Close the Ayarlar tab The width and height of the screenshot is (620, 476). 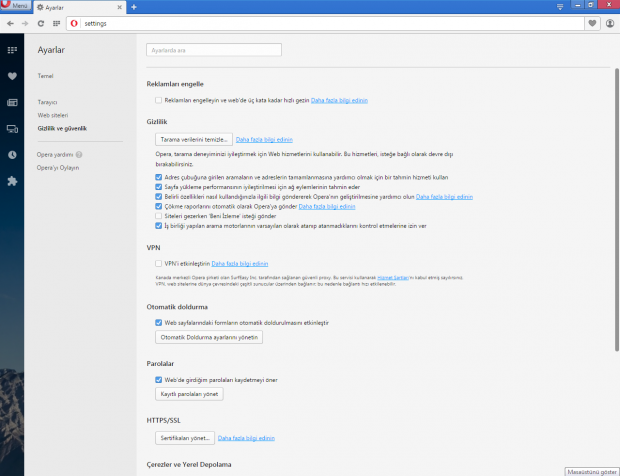click(x=119, y=8)
